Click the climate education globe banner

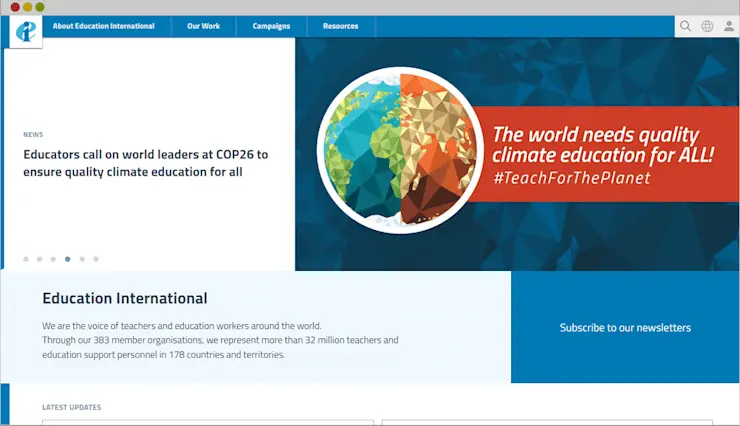(517, 154)
